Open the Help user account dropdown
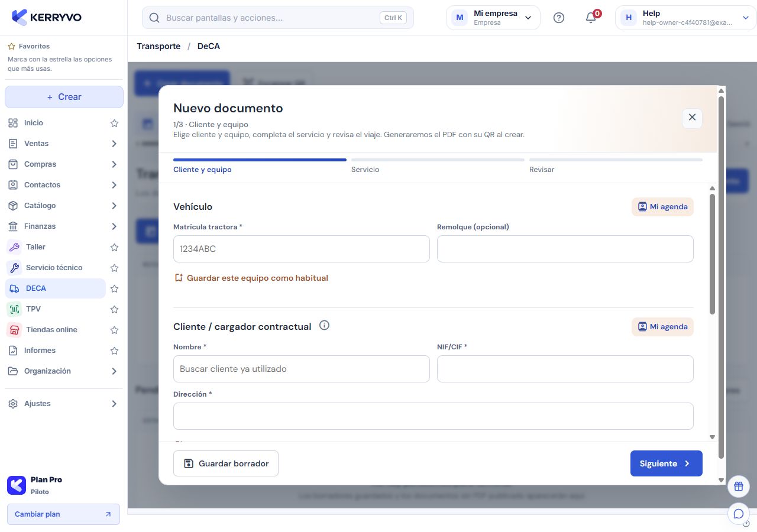This screenshot has width=757, height=532. point(685,18)
